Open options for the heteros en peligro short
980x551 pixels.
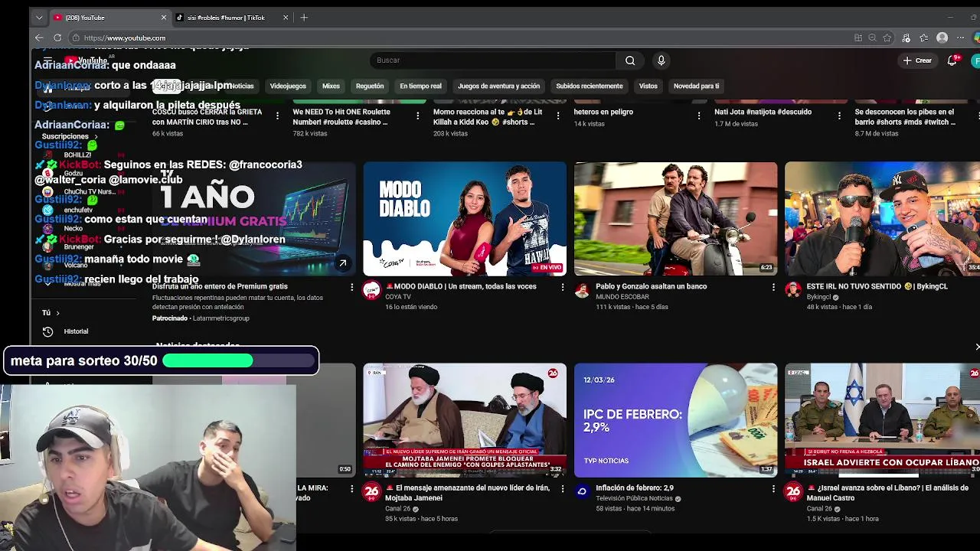click(x=699, y=116)
